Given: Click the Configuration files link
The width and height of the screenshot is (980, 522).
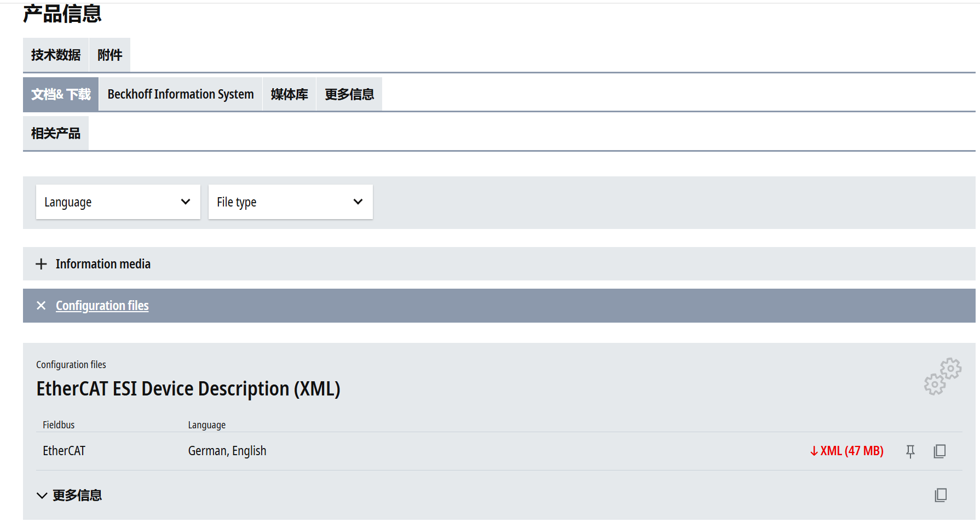Looking at the screenshot, I should tap(102, 306).
